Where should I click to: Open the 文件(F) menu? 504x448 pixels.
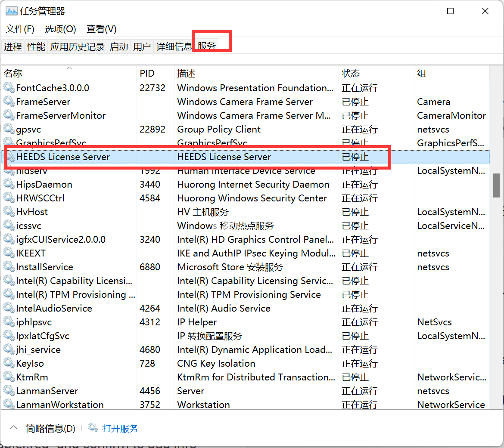coord(20,29)
